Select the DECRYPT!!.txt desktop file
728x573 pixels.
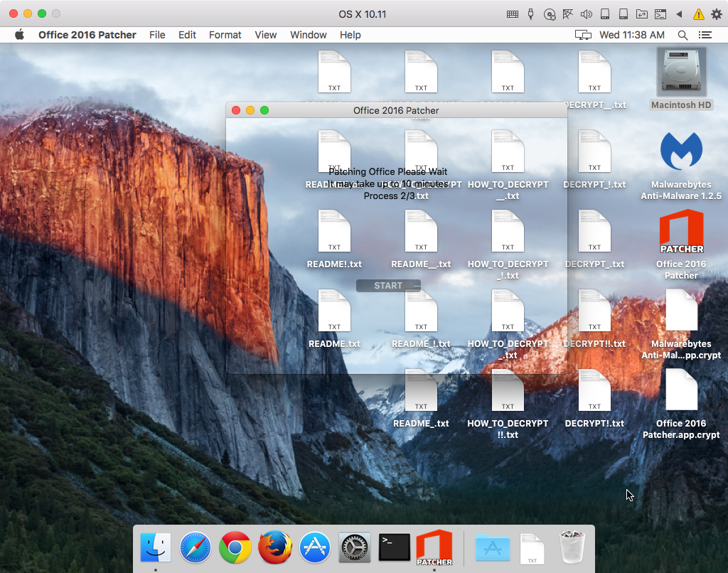tap(594, 318)
